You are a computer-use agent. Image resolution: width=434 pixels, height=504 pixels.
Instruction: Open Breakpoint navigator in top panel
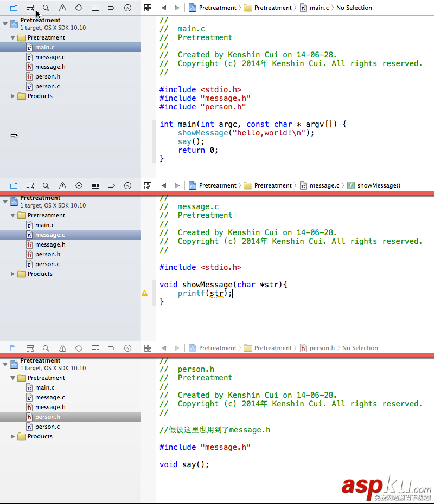pos(111,8)
